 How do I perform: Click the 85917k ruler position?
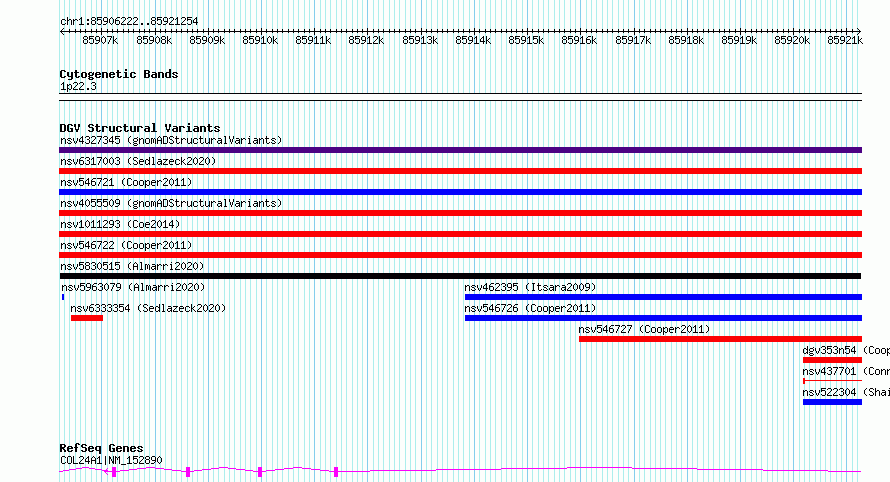(633, 40)
